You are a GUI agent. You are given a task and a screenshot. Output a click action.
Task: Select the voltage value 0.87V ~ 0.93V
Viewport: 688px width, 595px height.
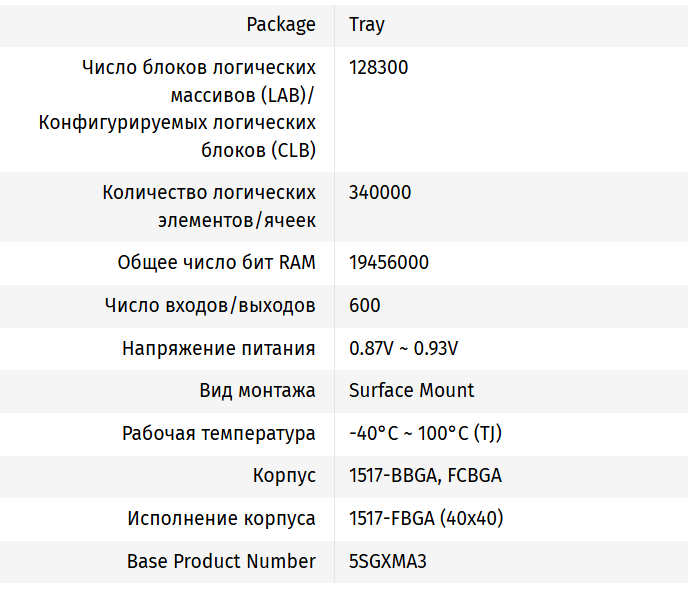403,348
